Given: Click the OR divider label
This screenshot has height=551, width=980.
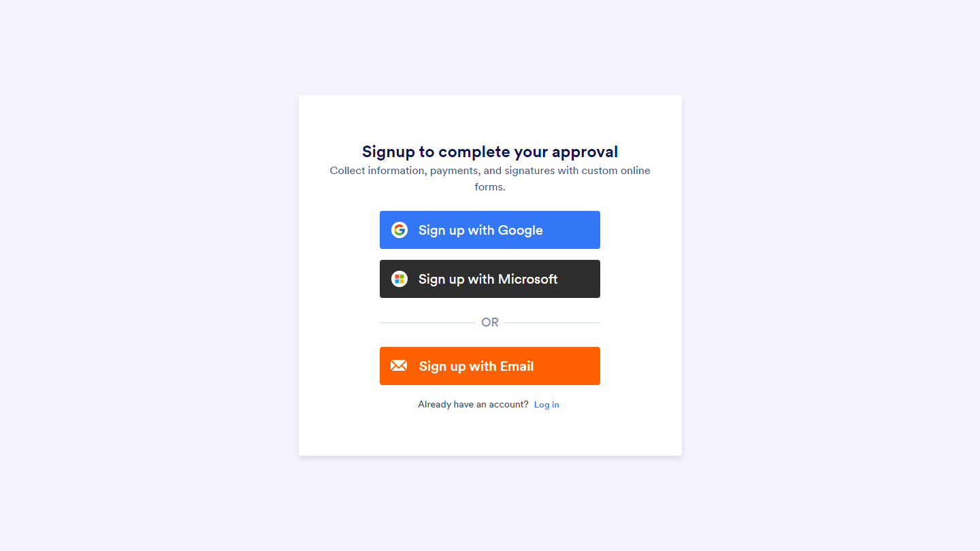Looking at the screenshot, I should [490, 322].
